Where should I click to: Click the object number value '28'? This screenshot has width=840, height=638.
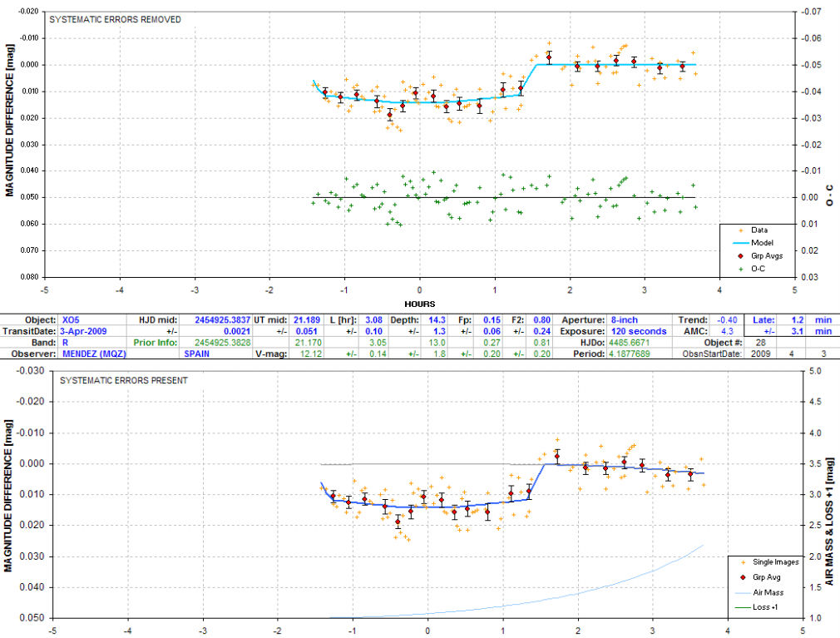761,343
